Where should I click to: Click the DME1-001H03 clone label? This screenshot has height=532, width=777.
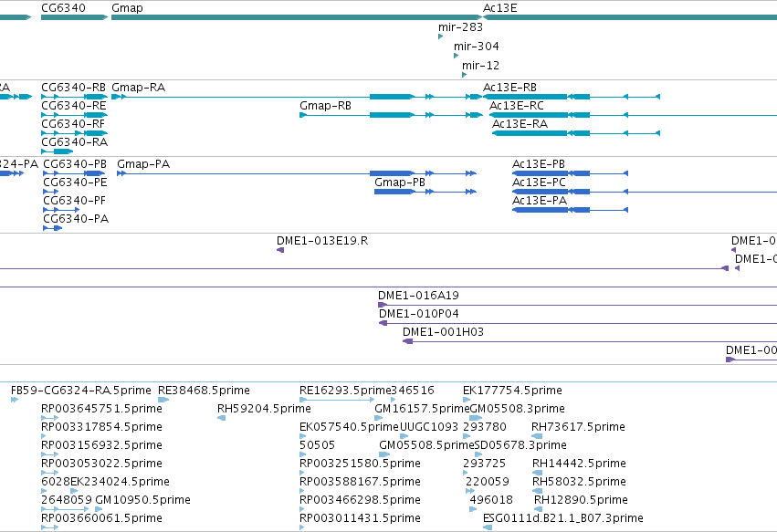(x=443, y=332)
